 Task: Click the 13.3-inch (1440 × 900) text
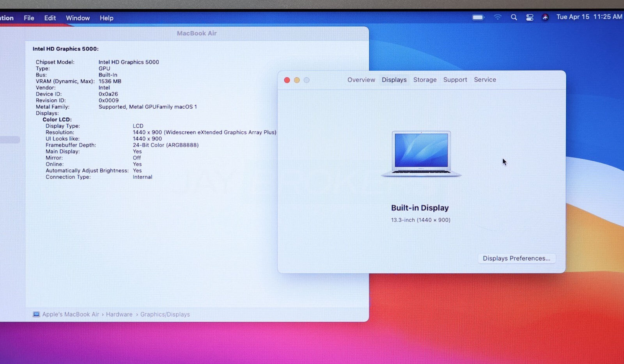coord(421,220)
